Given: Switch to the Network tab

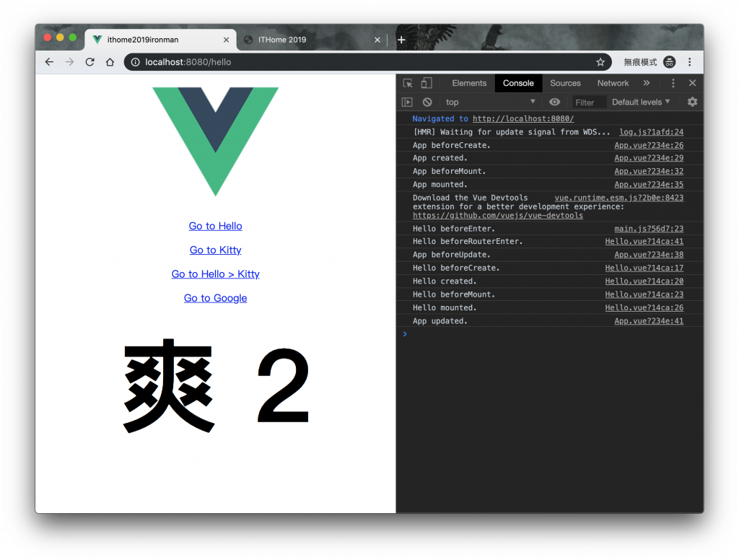Looking at the screenshot, I should (x=613, y=83).
